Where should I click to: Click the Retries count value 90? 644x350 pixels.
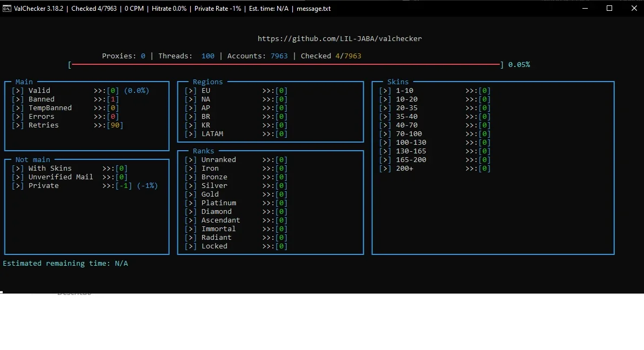116,125
